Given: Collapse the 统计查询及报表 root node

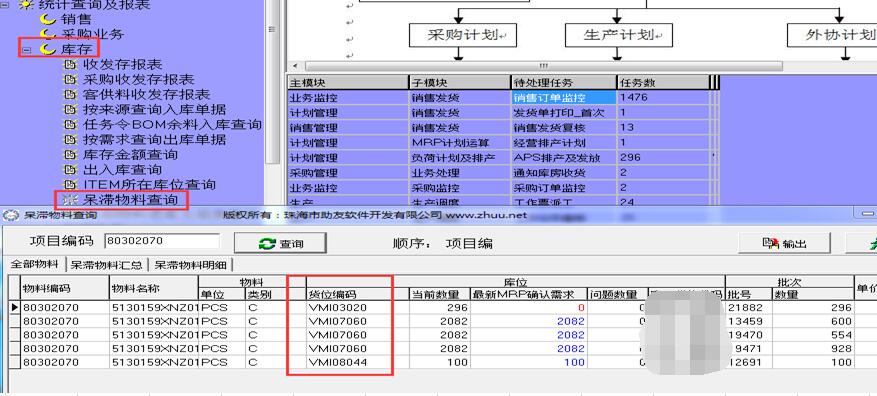Looking at the screenshot, I should [6, 5].
